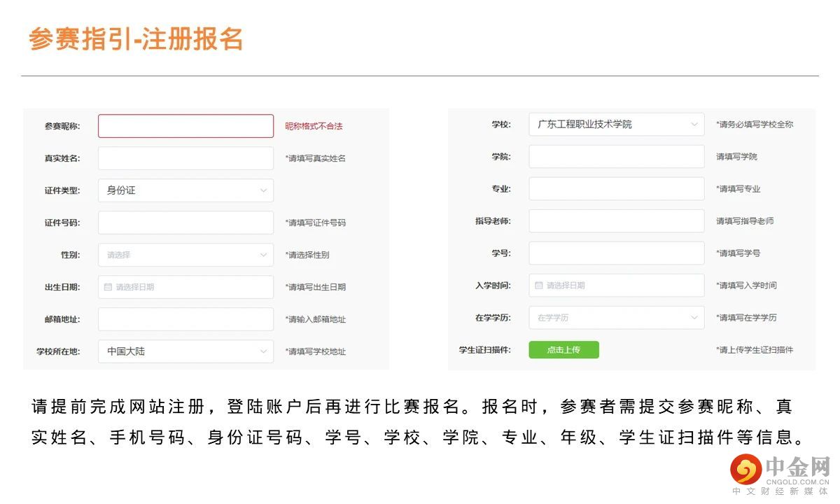This screenshot has width=840, height=504.
Task: Click the 请填写指导老师 hint text
Action: (x=745, y=221)
